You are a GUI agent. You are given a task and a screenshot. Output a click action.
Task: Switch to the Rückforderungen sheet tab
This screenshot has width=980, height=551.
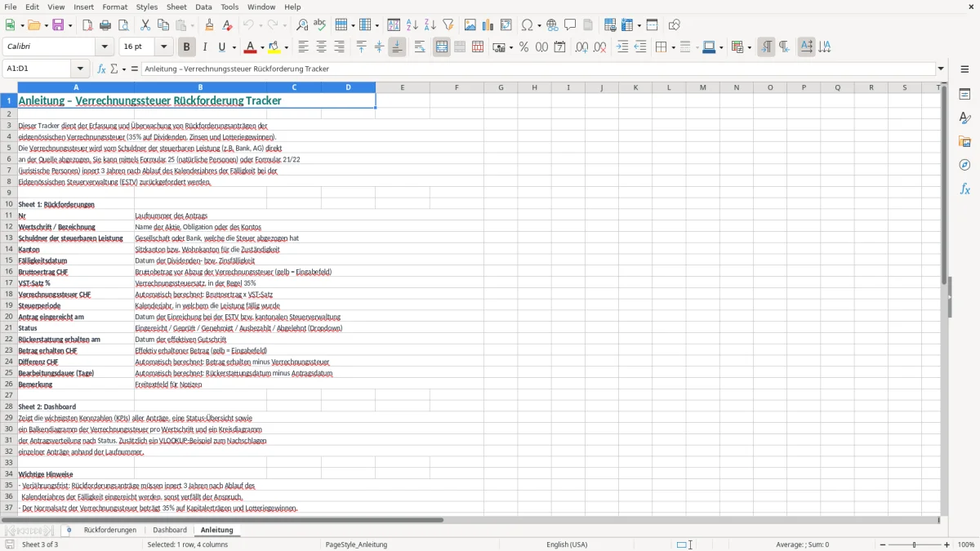110,530
